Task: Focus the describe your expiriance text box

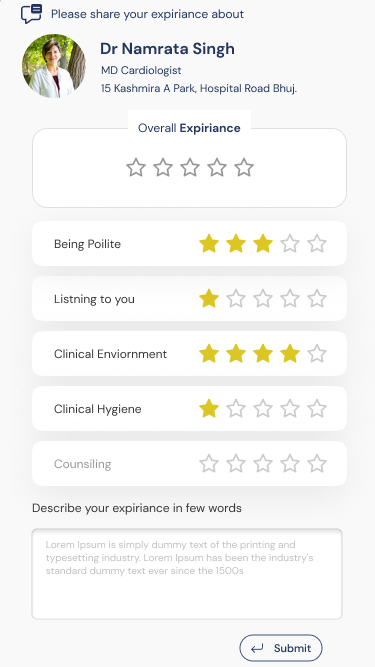Action: click(187, 574)
